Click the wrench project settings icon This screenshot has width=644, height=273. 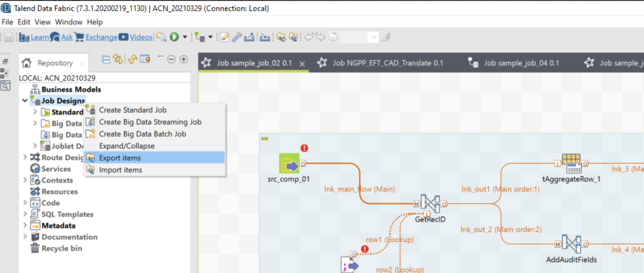point(237,37)
